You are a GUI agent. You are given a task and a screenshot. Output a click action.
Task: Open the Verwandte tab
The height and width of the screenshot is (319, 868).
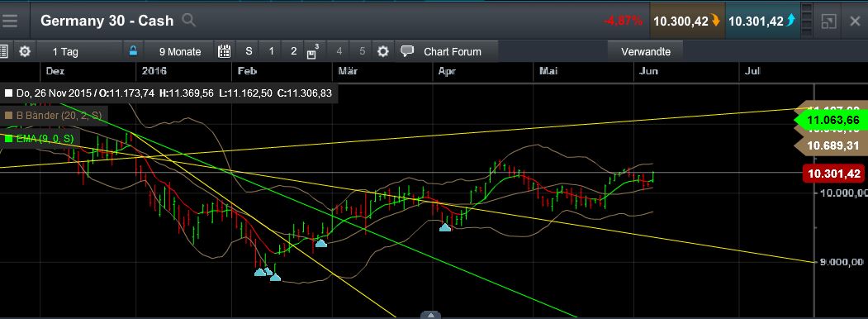pos(646,51)
